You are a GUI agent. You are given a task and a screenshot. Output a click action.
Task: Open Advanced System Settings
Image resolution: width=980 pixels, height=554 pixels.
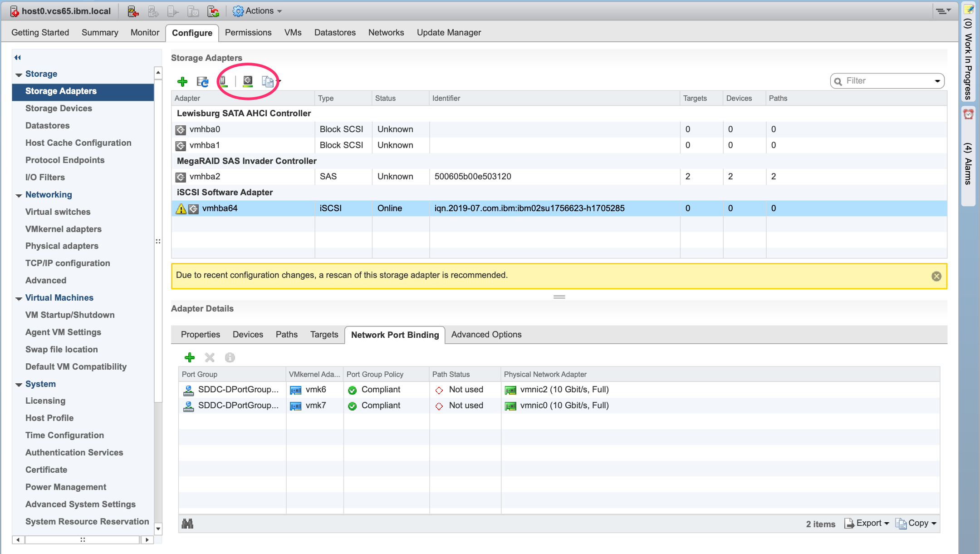(80, 505)
